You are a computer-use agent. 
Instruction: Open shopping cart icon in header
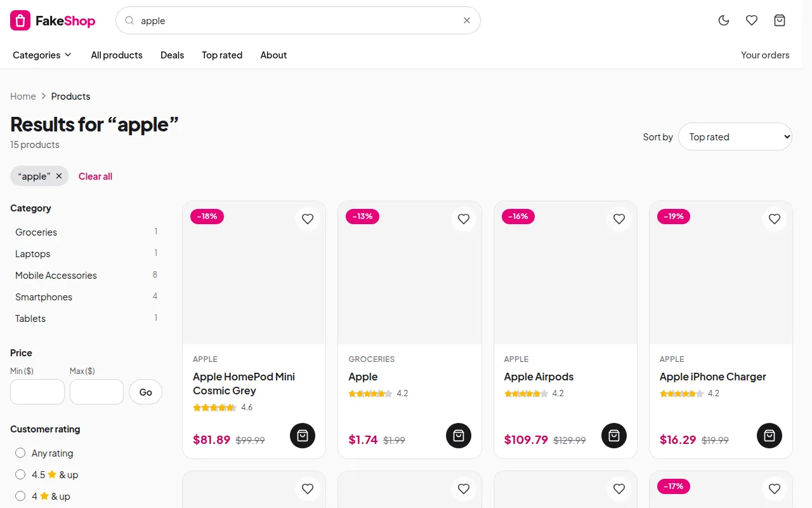[780, 20]
